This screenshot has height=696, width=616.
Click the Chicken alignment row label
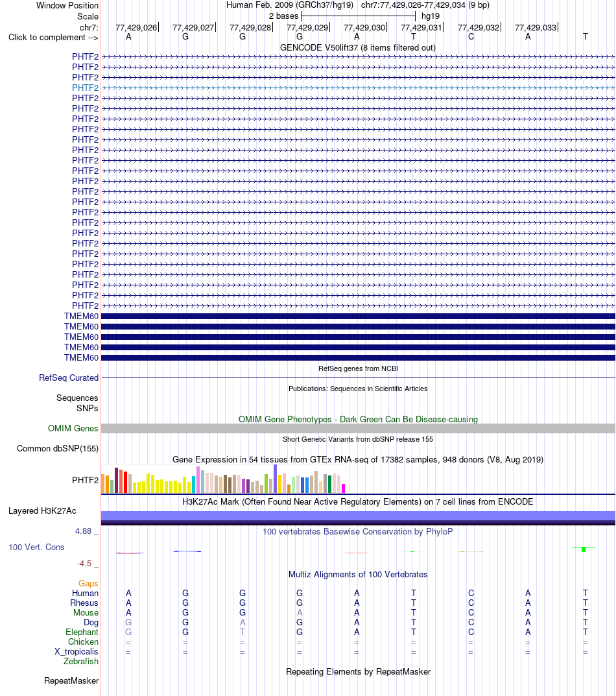(83, 642)
